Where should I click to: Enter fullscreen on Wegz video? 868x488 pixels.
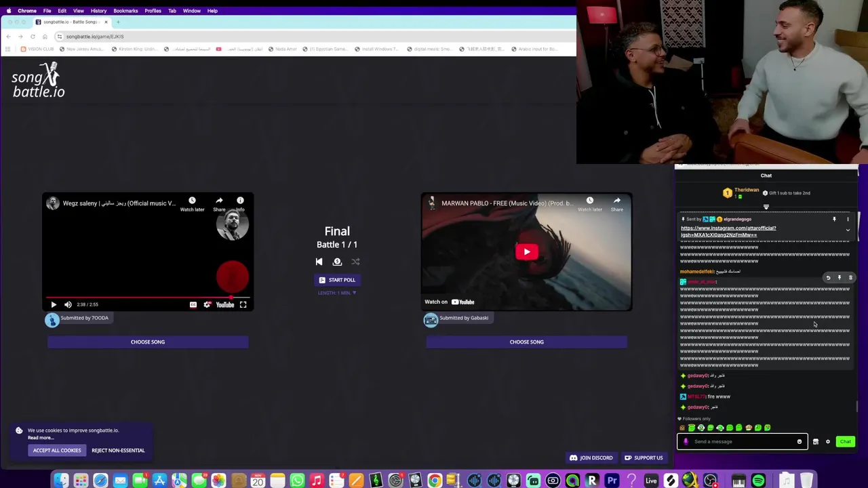click(x=243, y=304)
